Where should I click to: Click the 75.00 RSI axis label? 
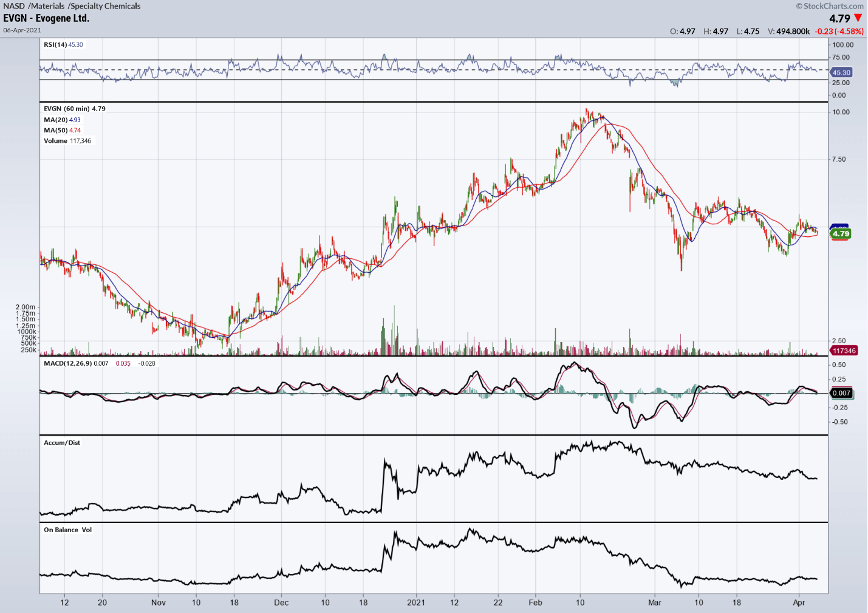841,57
